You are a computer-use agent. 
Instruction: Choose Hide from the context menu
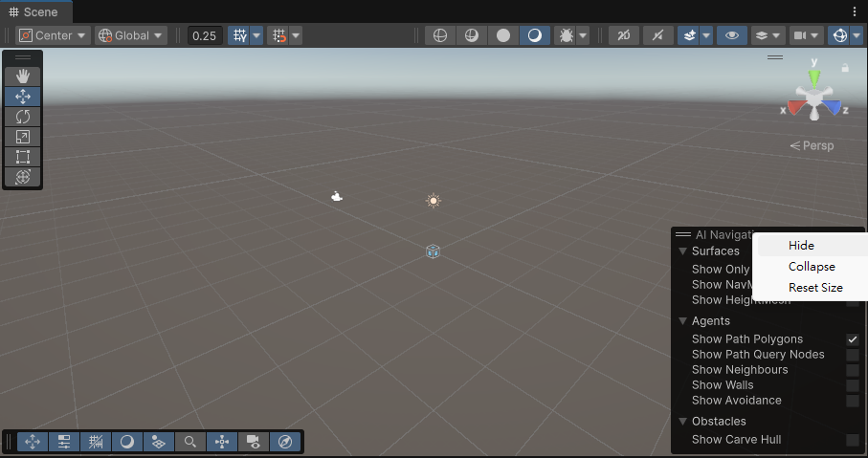point(801,246)
